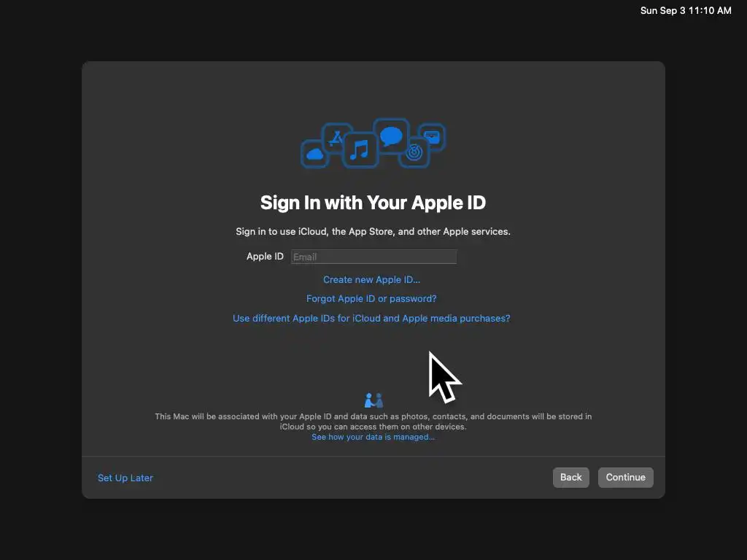Click the Find My radar icon
Image resolution: width=747 pixels, height=560 pixels.
414,152
